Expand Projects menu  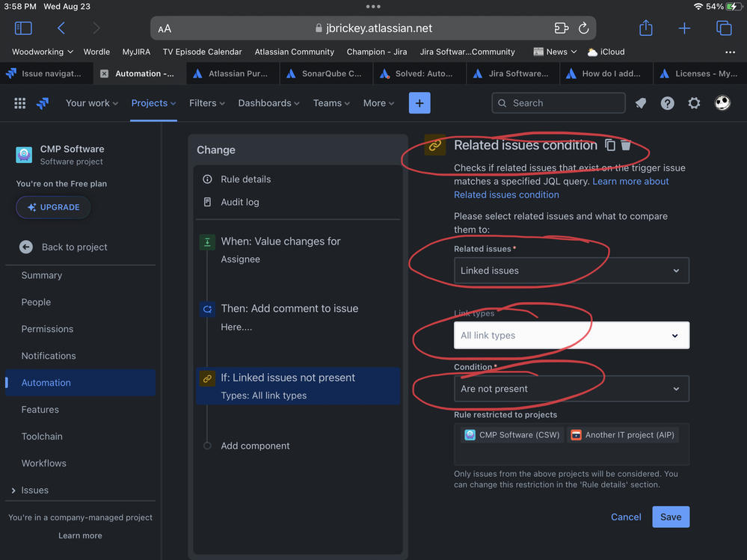(153, 103)
